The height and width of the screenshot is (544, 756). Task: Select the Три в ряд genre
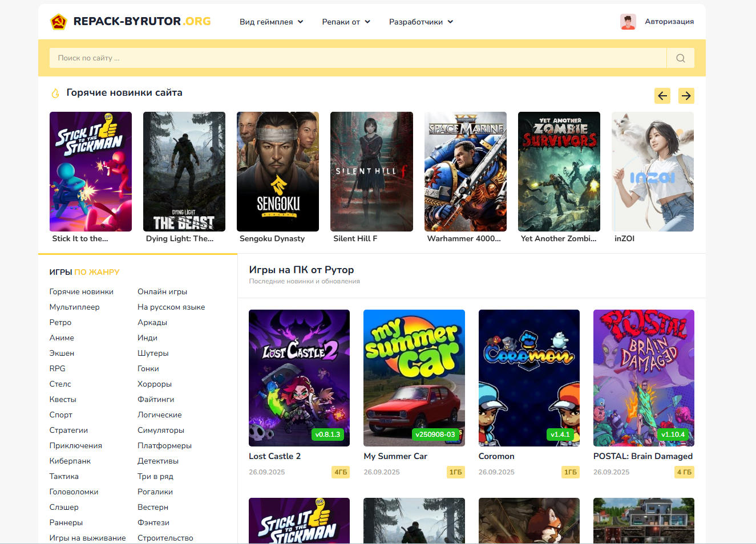click(155, 476)
